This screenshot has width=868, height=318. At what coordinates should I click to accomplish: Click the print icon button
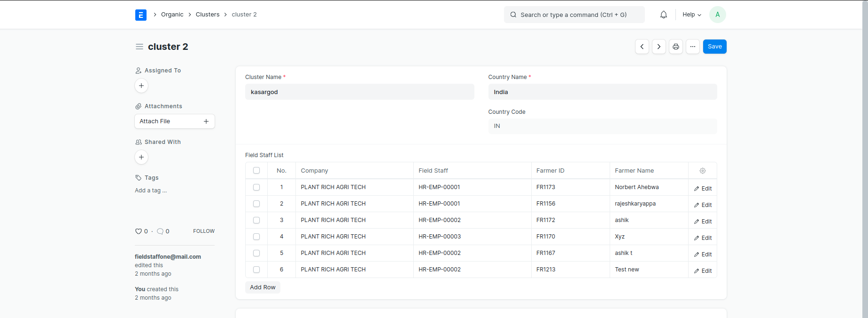(675, 47)
